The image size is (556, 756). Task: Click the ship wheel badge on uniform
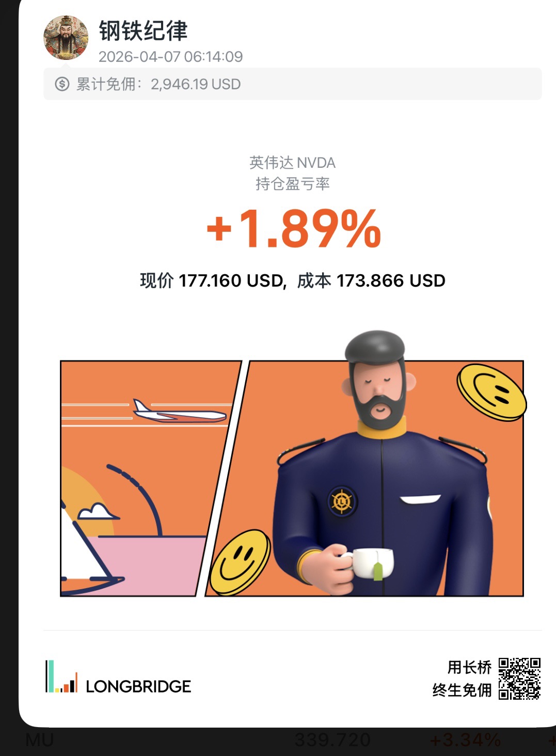pos(342,500)
